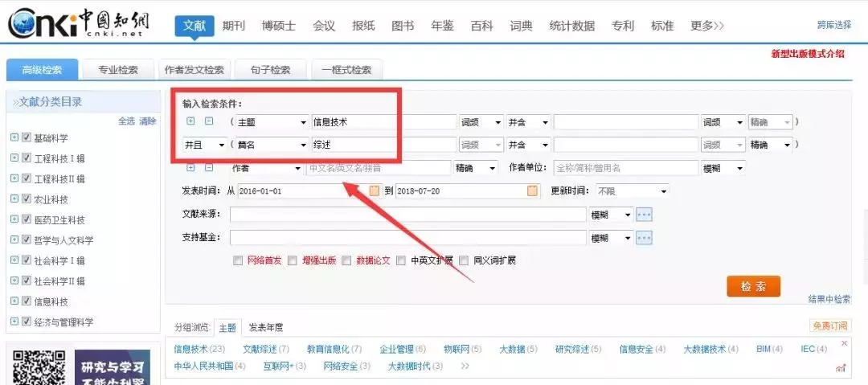This screenshot has height=385, width=868.
Task: Click 全选 in the category panel
Action: (126, 121)
